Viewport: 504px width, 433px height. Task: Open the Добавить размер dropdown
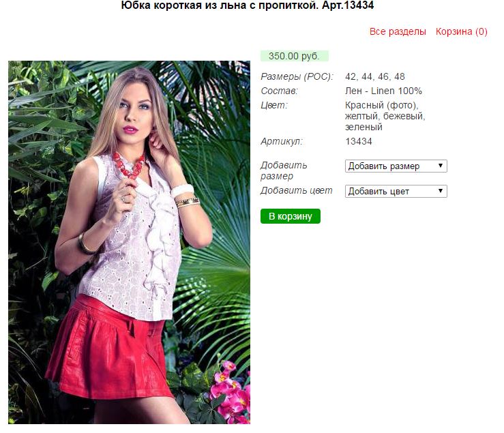pyautogui.click(x=396, y=166)
